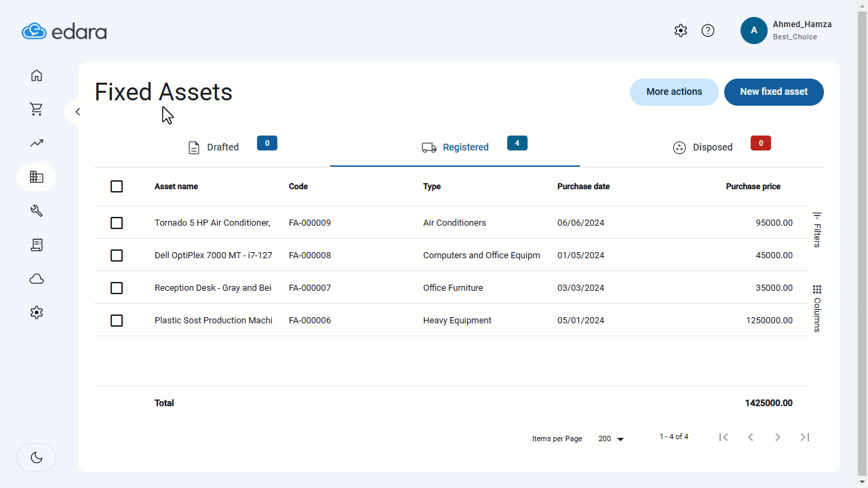Open the Ahmed_Hamza user name
This screenshot has width=868, height=488.
click(802, 24)
